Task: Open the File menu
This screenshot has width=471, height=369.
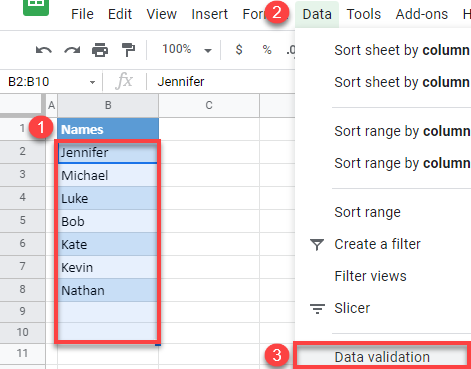Action: [82, 14]
